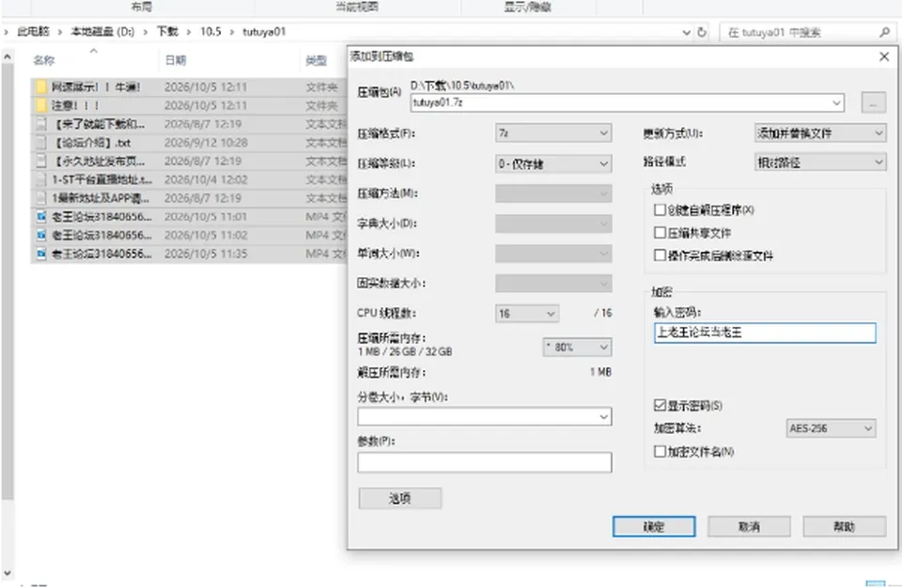The height and width of the screenshot is (588, 902).
Task: Click the 1-ST平台直播地址 text file icon
Action: point(40,179)
